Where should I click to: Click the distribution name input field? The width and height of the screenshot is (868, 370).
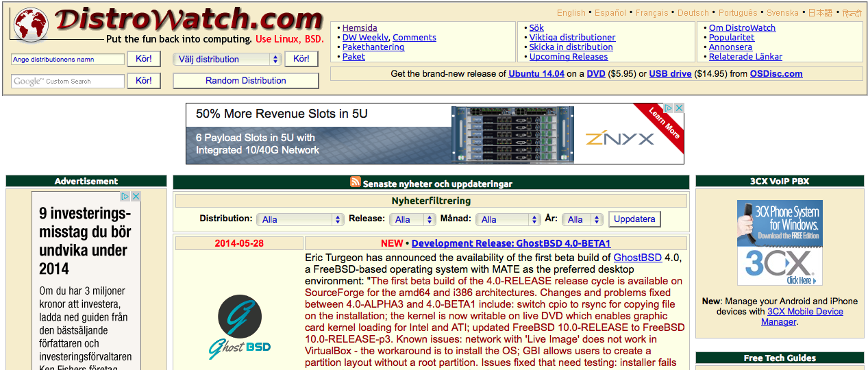(x=68, y=60)
